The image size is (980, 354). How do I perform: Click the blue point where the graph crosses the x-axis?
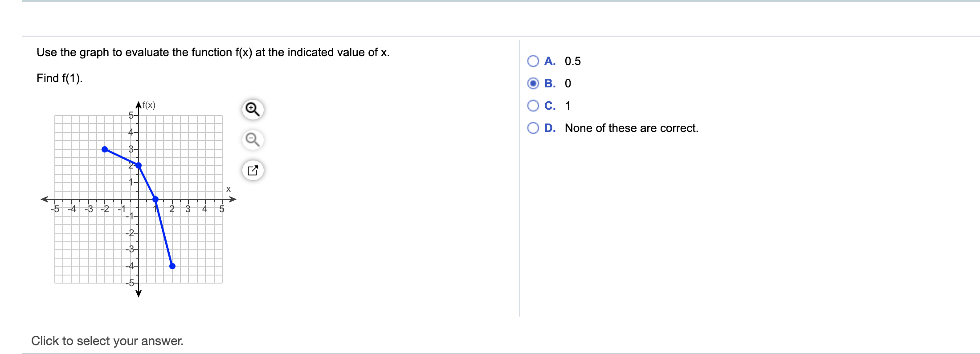[155, 200]
